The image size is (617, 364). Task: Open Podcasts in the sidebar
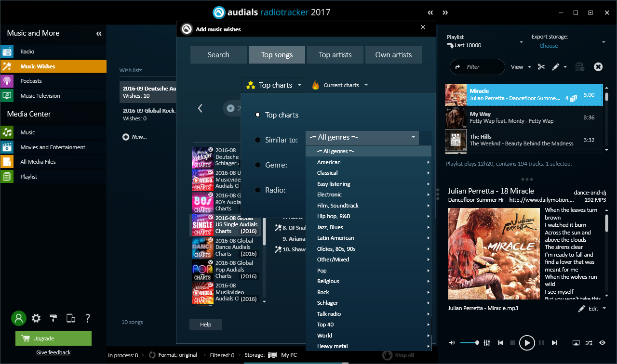tap(53, 81)
